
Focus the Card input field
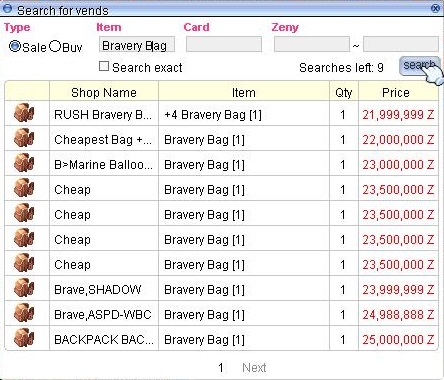224,44
